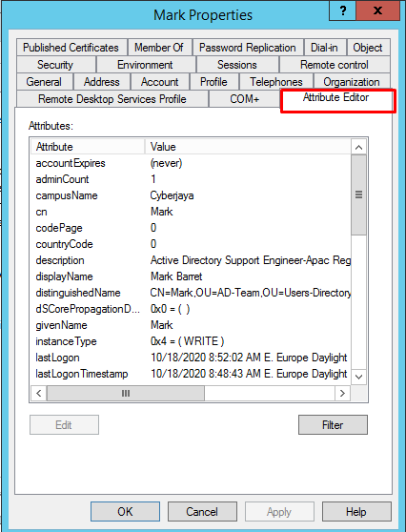
Task: Open the Member Of tab
Action: 159,48
